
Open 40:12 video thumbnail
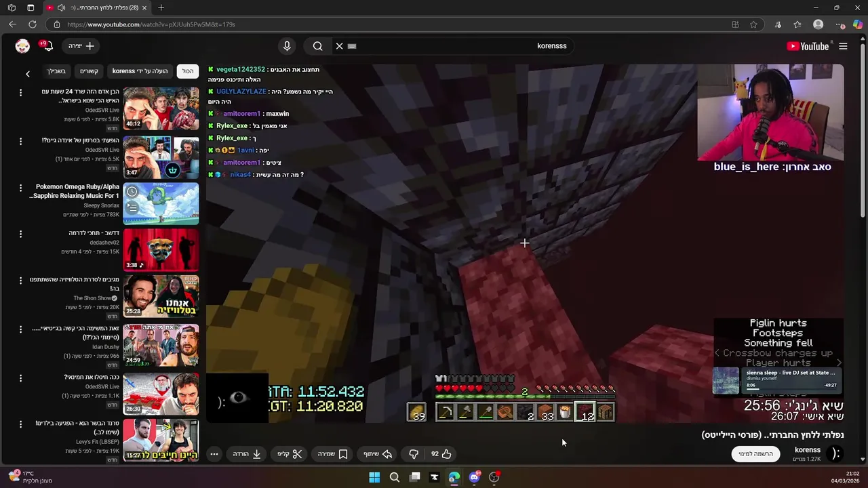[161, 108]
